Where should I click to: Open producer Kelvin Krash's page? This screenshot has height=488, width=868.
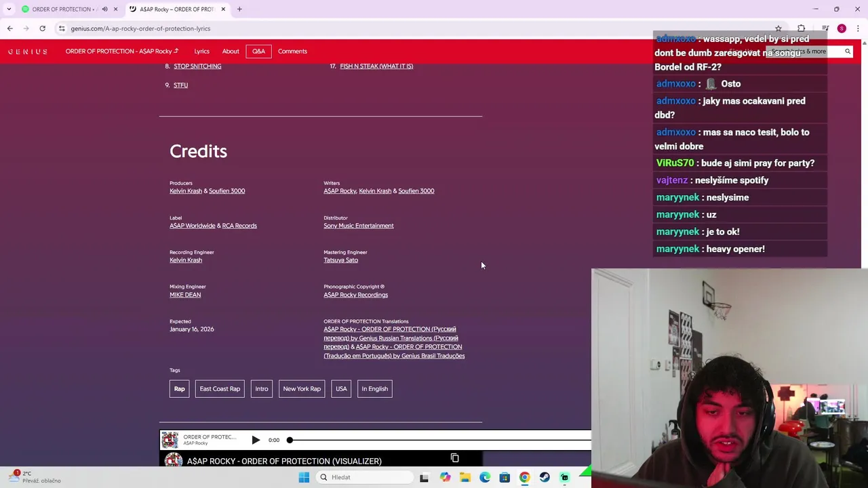click(x=186, y=191)
